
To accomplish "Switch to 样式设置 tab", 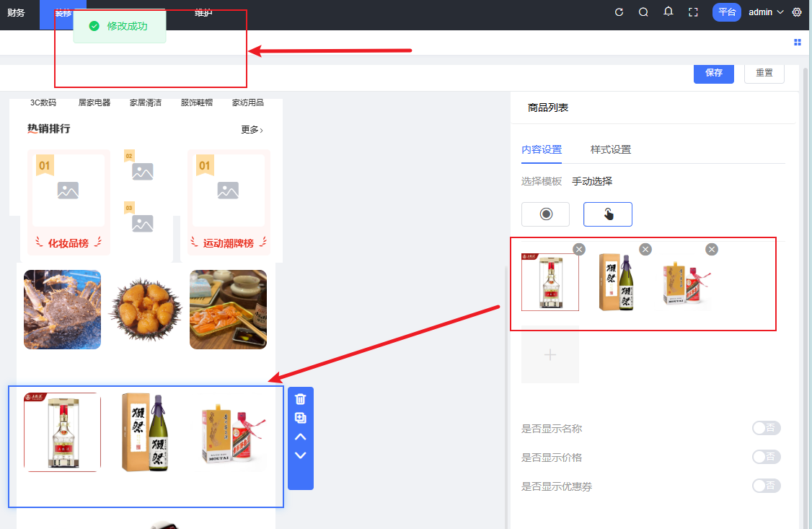I will coord(611,149).
